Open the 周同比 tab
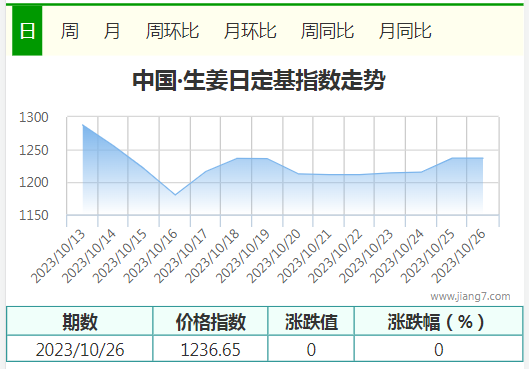The height and width of the screenshot is (369, 529). click(327, 31)
